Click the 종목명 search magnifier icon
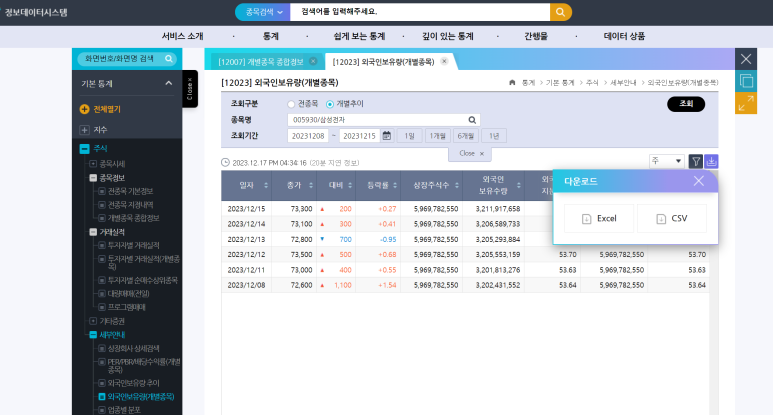 tap(472, 120)
